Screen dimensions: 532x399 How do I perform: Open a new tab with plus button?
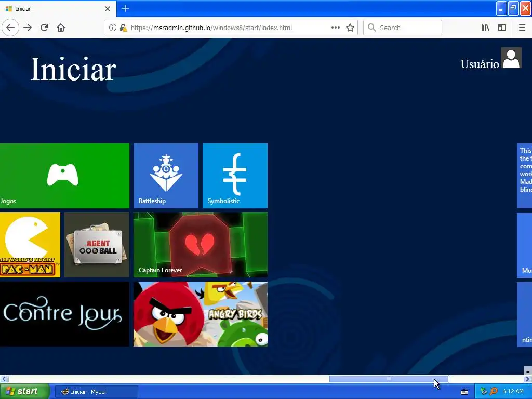(x=125, y=8)
